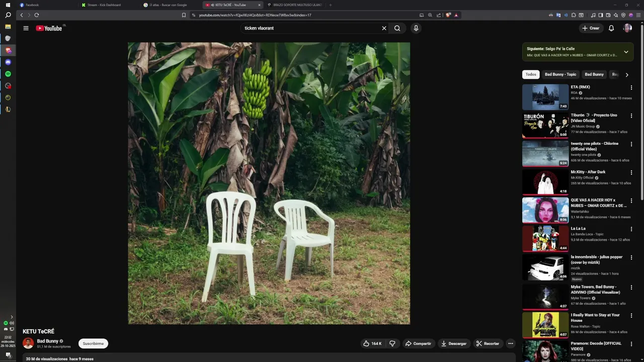
Task: Click the Recortar clip button
Action: pyautogui.click(x=488, y=343)
